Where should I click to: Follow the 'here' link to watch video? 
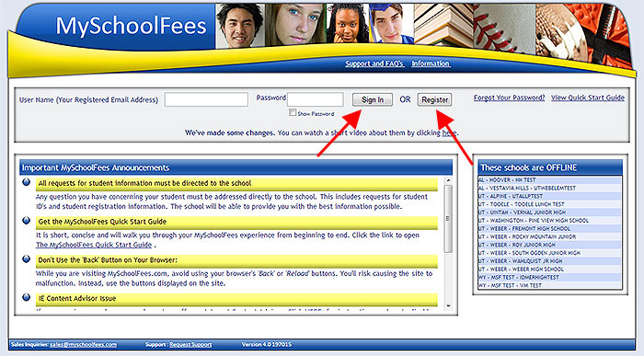click(449, 133)
